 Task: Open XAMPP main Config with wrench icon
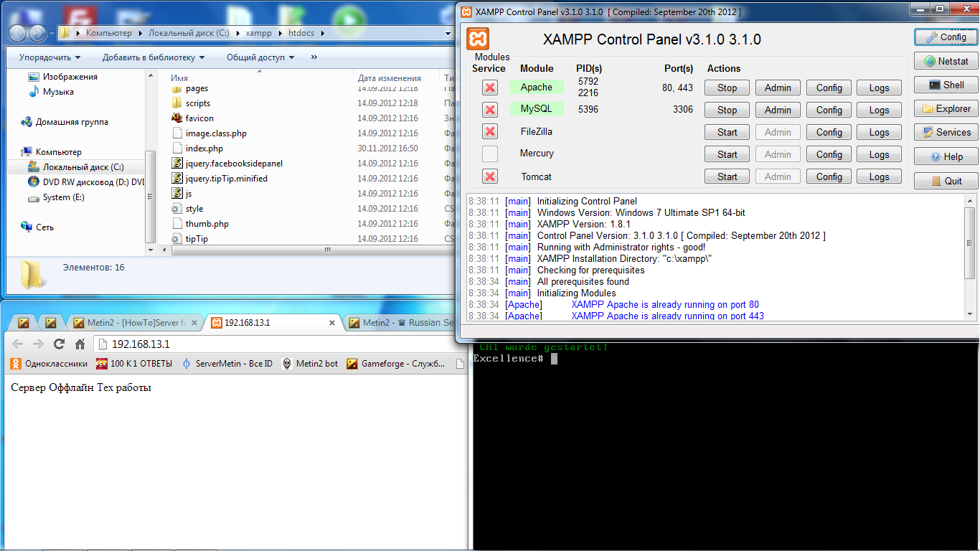click(x=946, y=37)
